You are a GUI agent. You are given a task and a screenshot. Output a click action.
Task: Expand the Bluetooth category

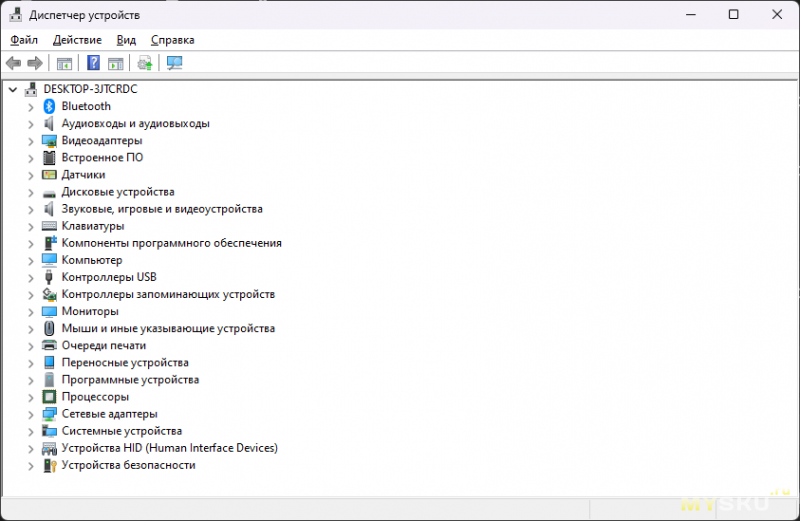[x=31, y=107]
